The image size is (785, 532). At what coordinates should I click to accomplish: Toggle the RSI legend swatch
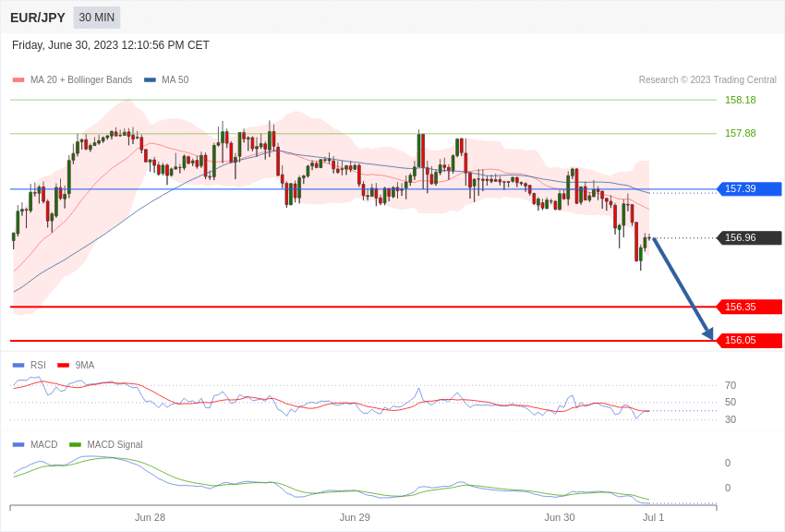pyautogui.click(x=18, y=366)
